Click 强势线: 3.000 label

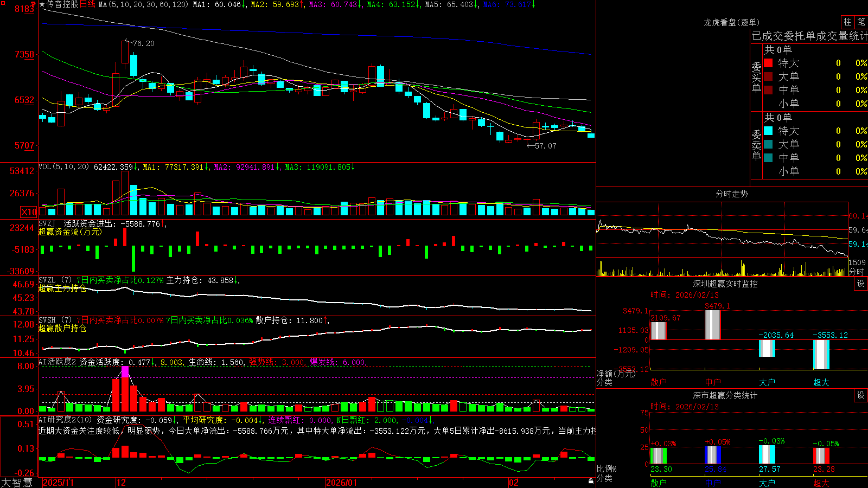click(x=277, y=362)
